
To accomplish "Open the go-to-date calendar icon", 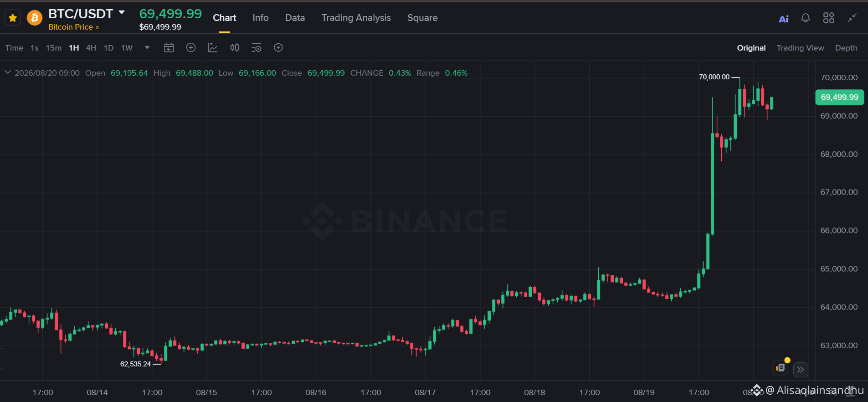I will pyautogui.click(x=169, y=47).
